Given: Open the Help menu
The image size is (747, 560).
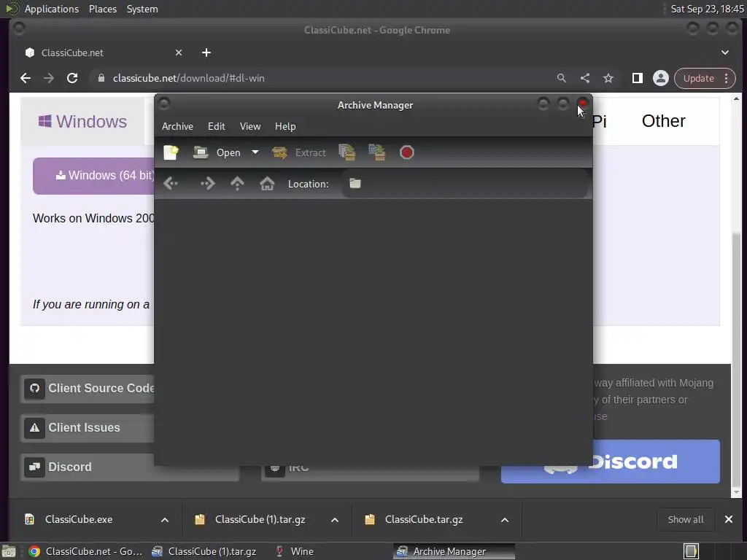Looking at the screenshot, I should coord(285,126).
